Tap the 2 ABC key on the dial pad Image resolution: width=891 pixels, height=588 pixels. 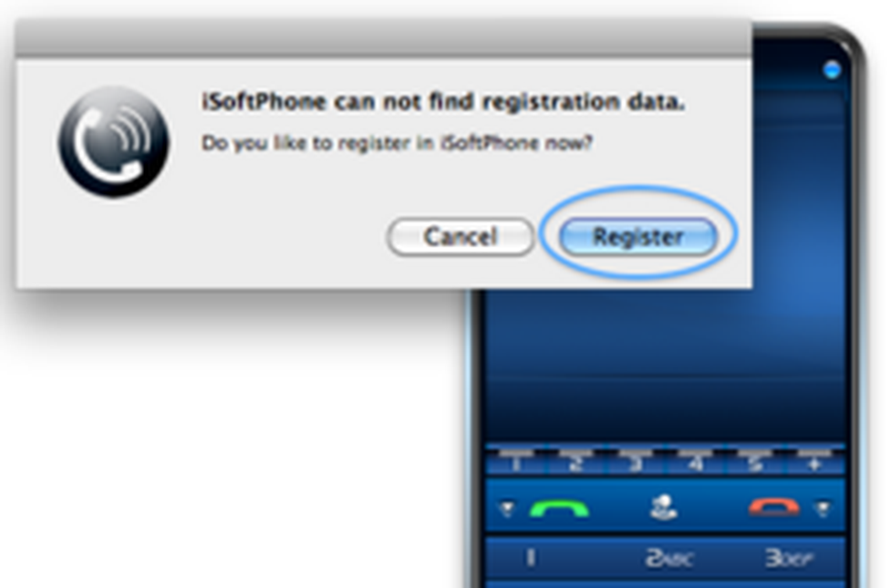tap(668, 558)
